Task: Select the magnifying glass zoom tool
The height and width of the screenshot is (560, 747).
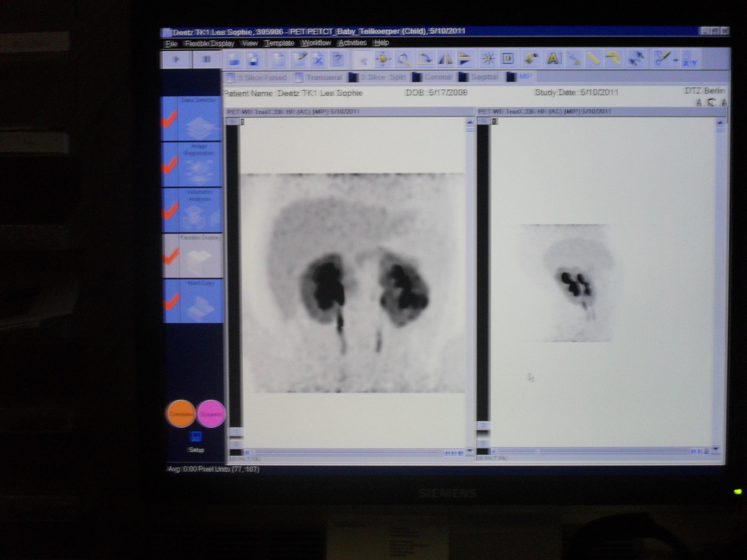Action: click(403, 59)
